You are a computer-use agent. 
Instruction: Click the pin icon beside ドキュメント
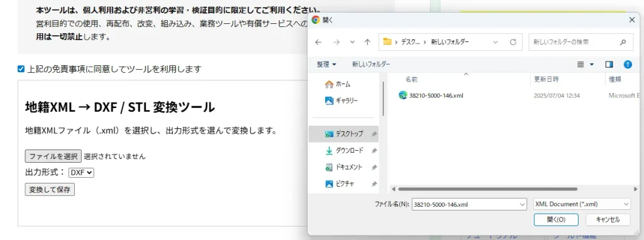click(x=374, y=167)
